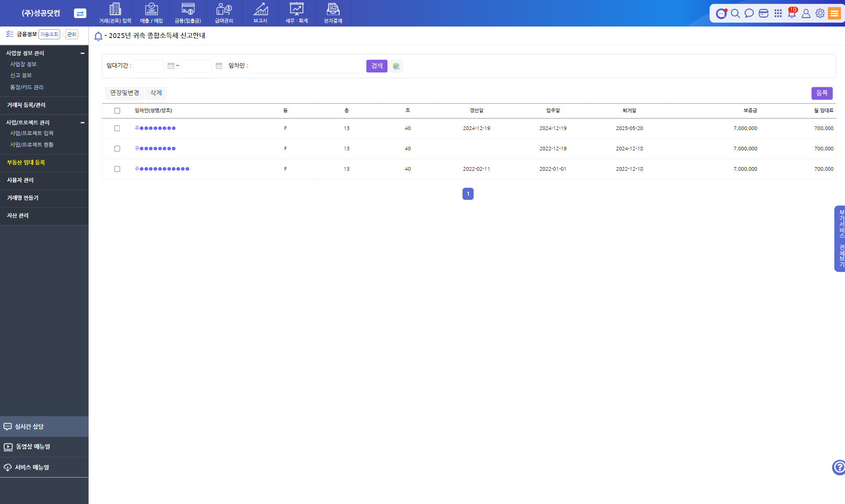This screenshot has width=845, height=504.
Task: Open the orange hamburger menu
Action: 834,13
